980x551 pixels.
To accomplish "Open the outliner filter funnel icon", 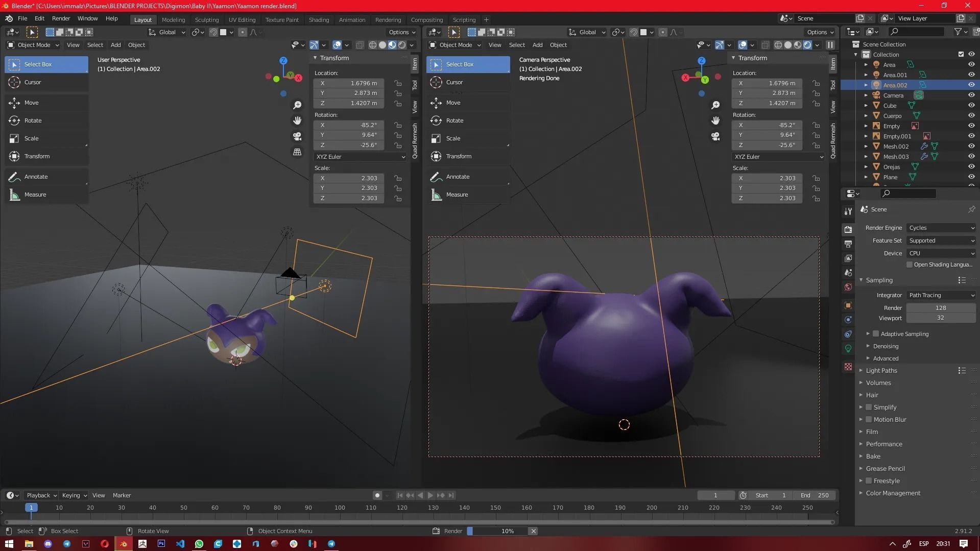I will 958,32.
